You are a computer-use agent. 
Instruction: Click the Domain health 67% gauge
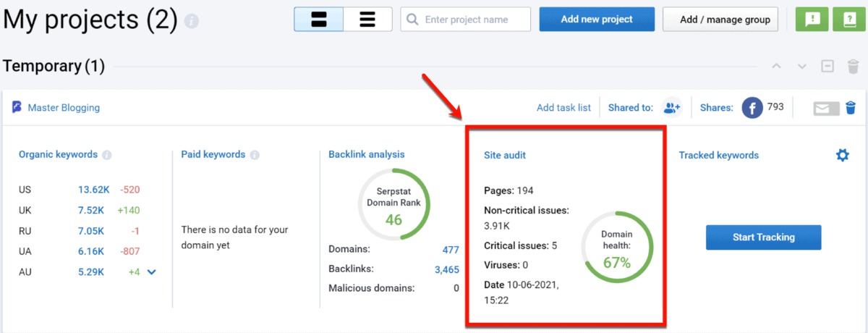617,248
